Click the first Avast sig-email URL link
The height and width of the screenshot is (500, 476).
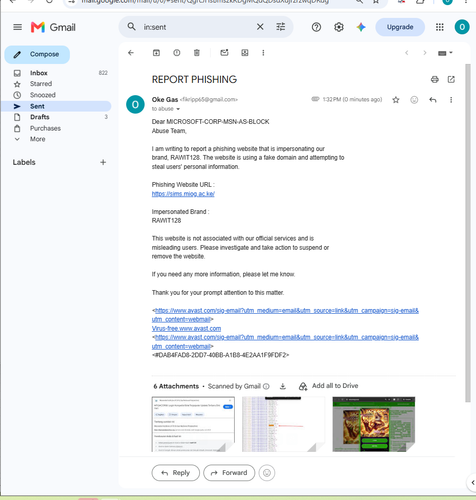click(x=285, y=315)
